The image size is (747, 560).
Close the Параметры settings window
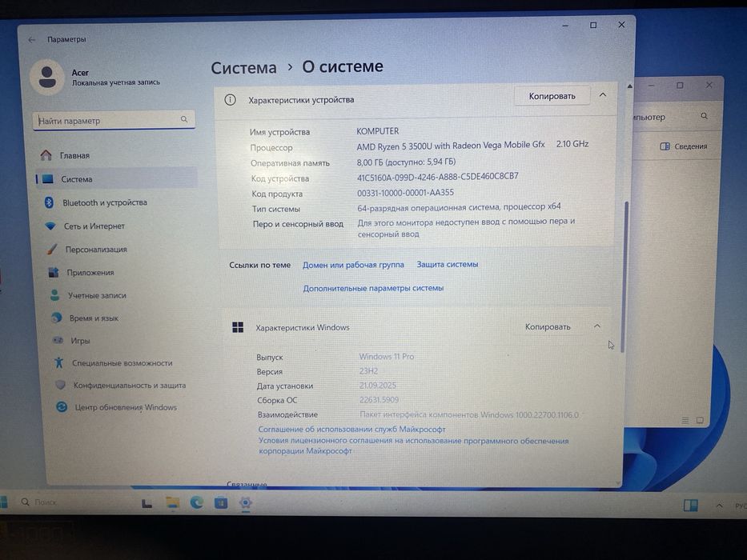point(621,24)
